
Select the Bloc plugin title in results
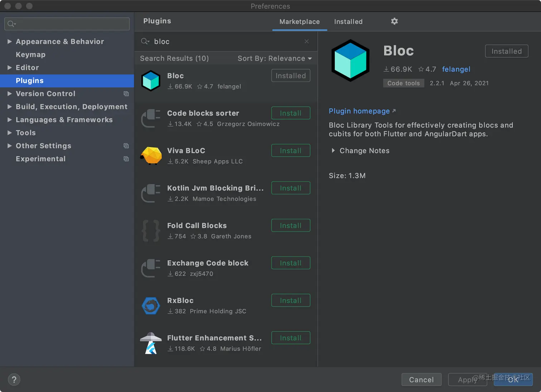pos(175,76)
